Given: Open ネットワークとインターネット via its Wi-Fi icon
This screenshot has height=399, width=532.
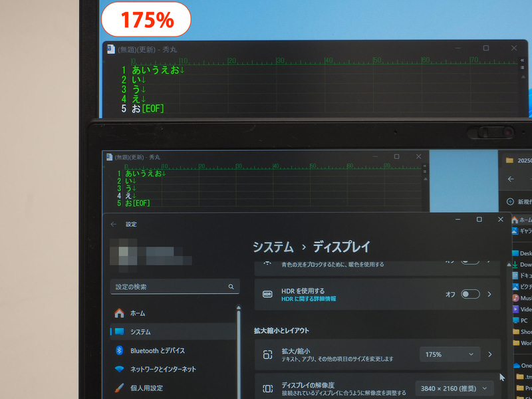Looking at the screenshot, I should click(118, 370).
